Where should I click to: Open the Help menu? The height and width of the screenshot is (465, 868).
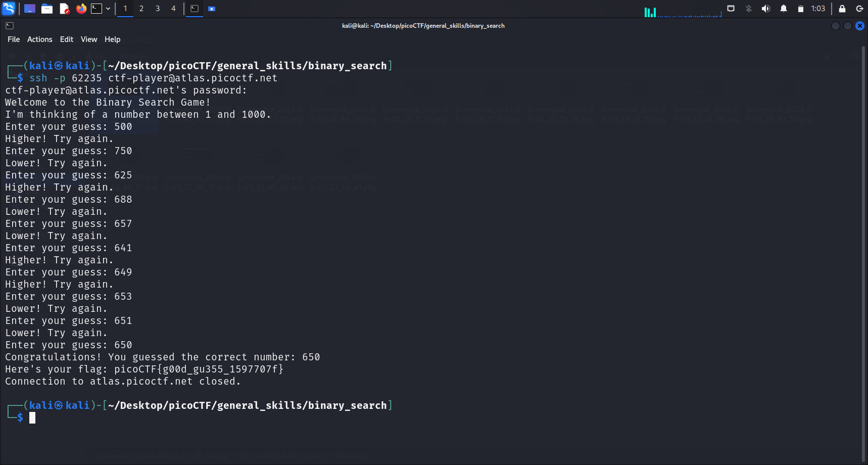[112, 39]
